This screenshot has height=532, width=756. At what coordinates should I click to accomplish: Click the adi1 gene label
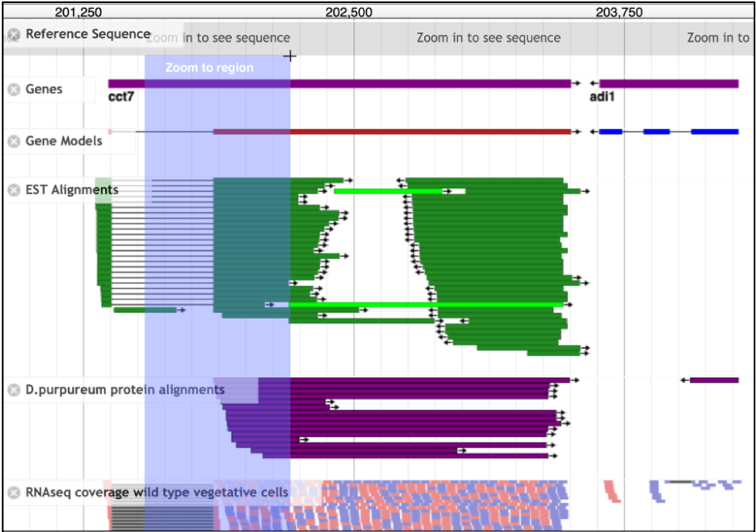(x=602, y=97)
